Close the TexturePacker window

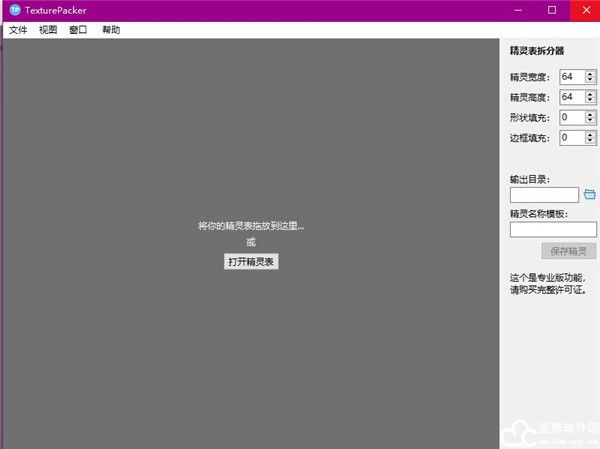(x=585, y=10)
